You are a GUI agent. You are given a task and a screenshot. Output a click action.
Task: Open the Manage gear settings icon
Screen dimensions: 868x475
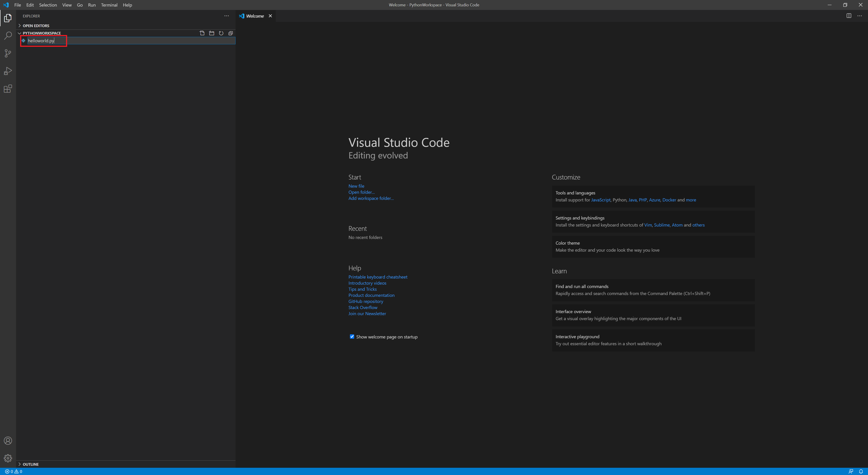pos(8,458)
